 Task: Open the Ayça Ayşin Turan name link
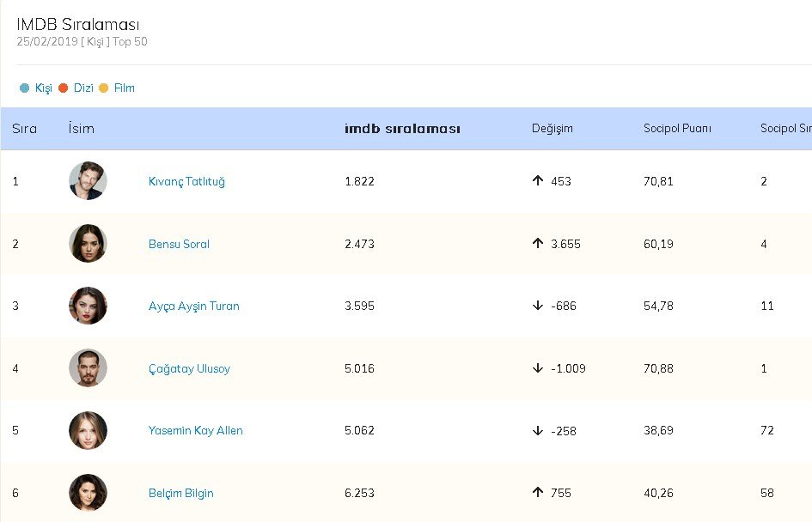(193, 306)
